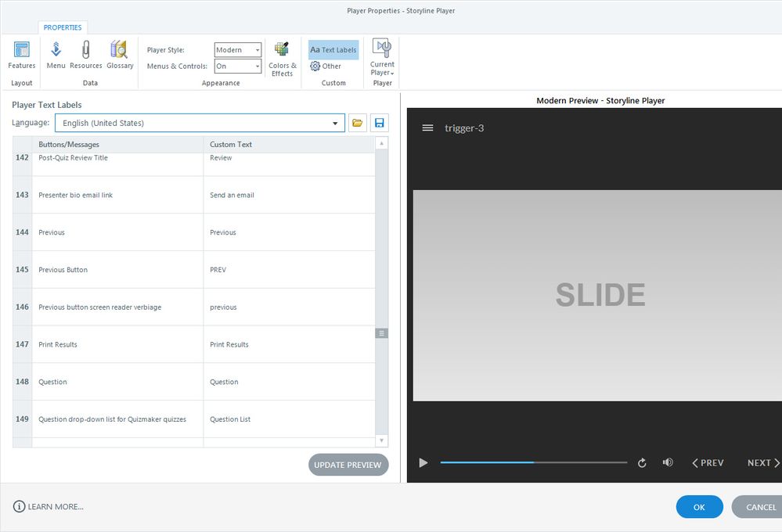Image resolution: width=782 pixels, height=532 pixels.
Task: Click the Update Preview button
Action: coord(348,465)
